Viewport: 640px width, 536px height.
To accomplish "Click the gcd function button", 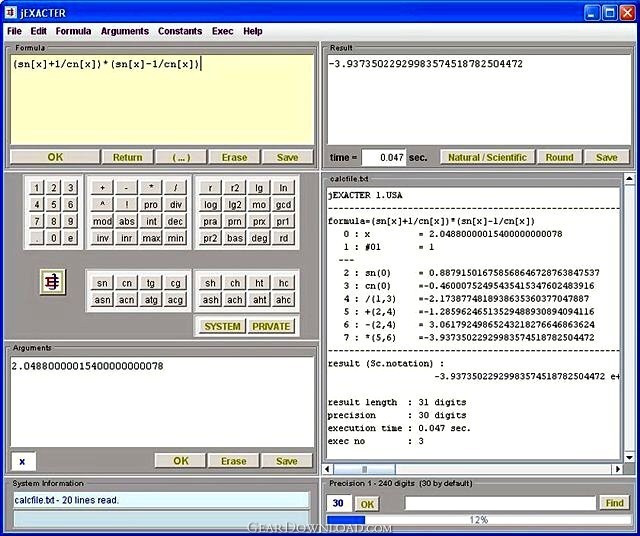I will click(283, 205).
